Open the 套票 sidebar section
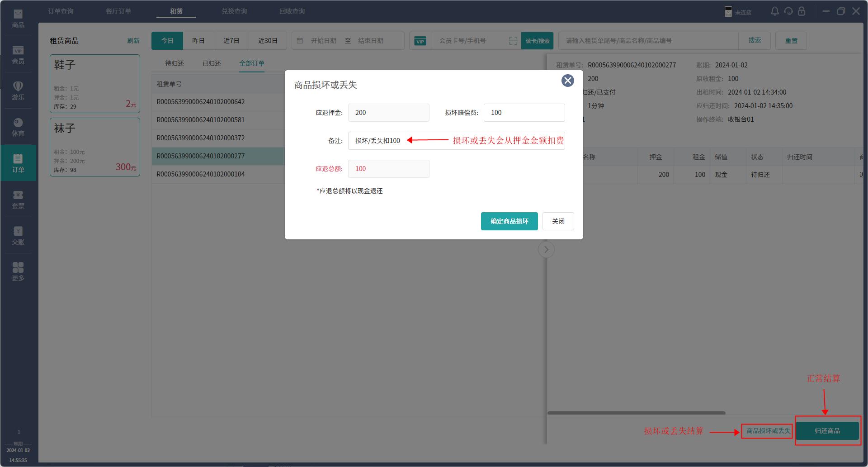This screenshot has width=868, height=467. [18, 200]
